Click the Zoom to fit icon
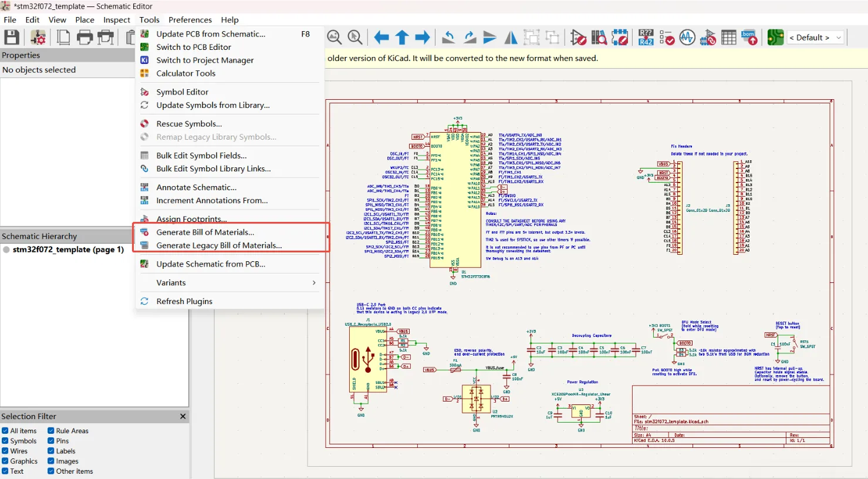Viewport: 868px width, 479px height. (x=334, y=38)
